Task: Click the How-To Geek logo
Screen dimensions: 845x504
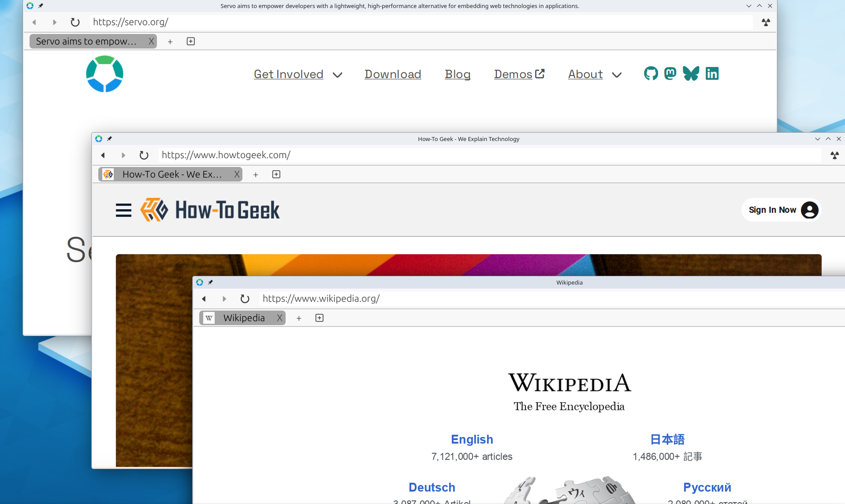Action: pos(210,209)
